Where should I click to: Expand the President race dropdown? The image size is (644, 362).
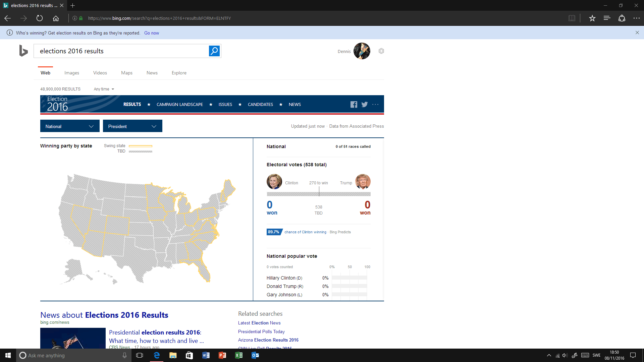point(132,126)
